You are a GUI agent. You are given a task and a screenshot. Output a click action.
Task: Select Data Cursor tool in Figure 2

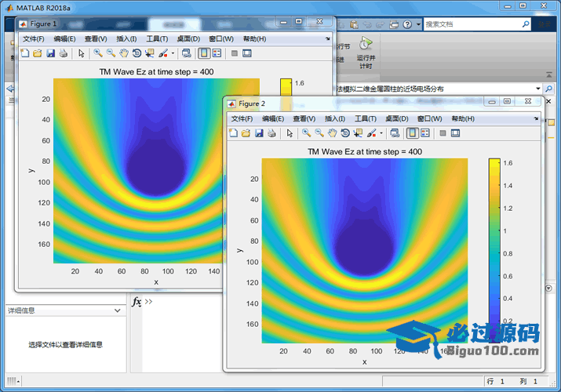358,133
